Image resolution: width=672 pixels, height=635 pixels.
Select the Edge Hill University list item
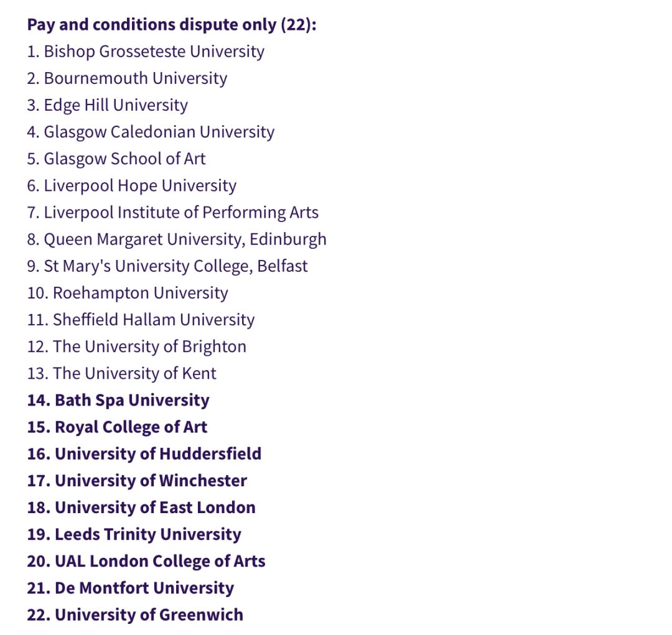(115, 105)
